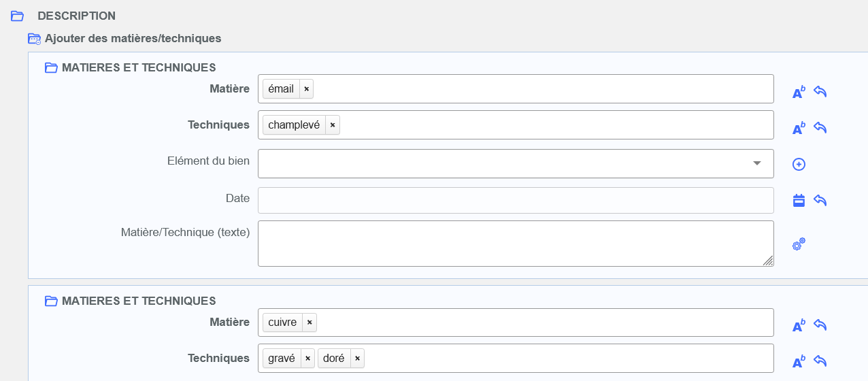Click the undo arrow beside the gravé/doré Techniques field
The image size is (868, 381).
point(820,361)
